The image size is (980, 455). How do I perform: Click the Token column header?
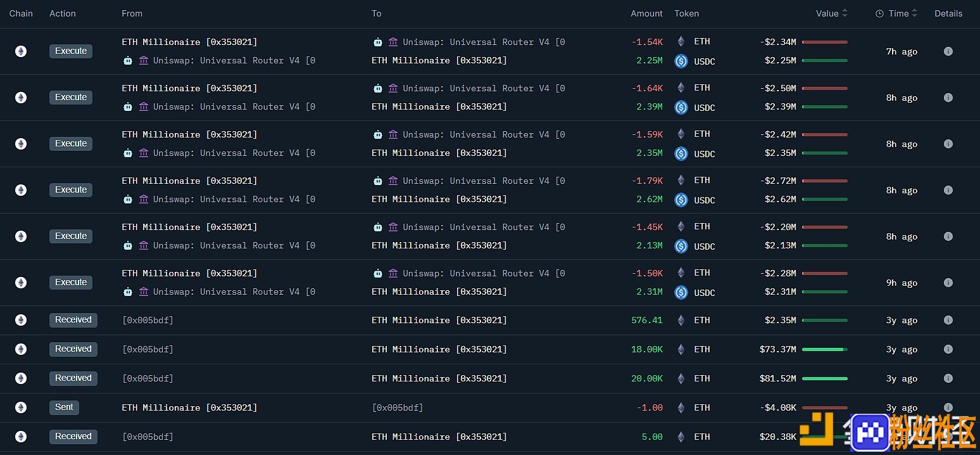point(687,13)
